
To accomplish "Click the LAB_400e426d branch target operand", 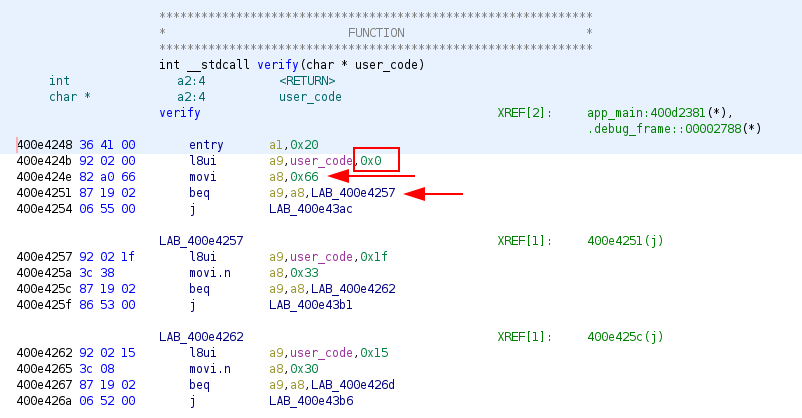I will tap(353, 385).
